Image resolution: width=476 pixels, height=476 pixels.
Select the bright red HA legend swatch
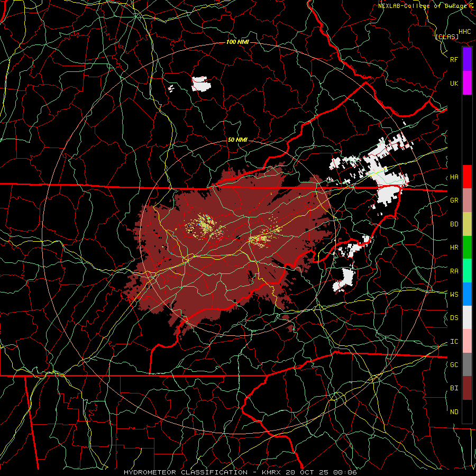(x=467, y=177)
